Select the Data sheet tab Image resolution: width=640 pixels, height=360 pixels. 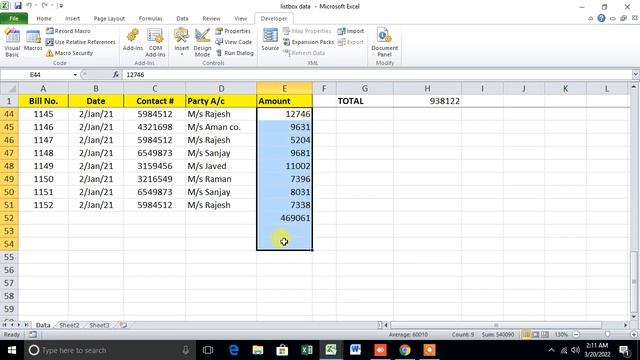coord(43,325)
